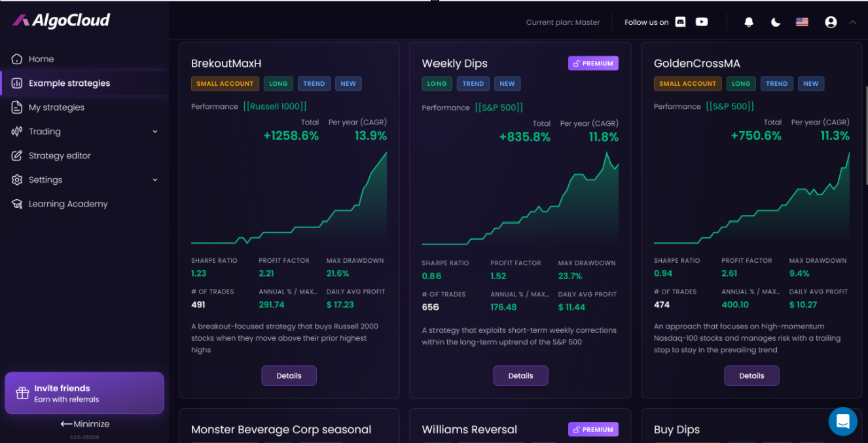Click [[S&P 500]] on Weekly Dips card
This screenshot has width=868, height=443.
point(499,107)
